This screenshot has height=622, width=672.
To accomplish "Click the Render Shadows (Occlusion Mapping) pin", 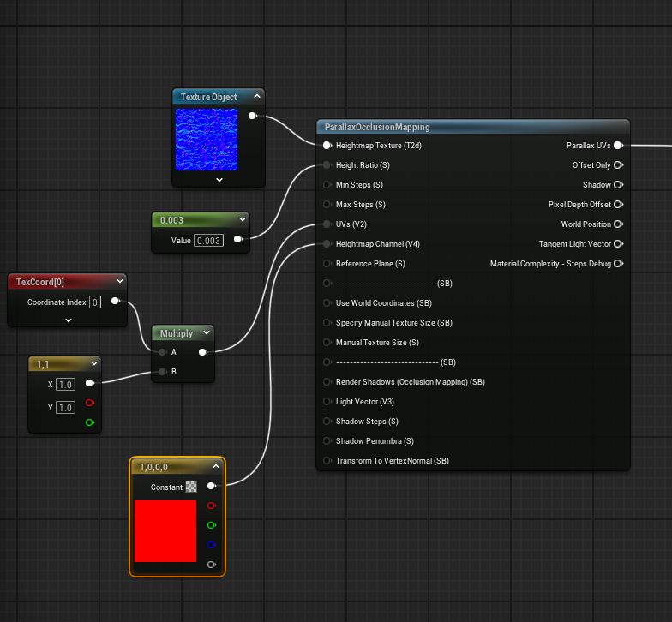I will pos(327,382).
